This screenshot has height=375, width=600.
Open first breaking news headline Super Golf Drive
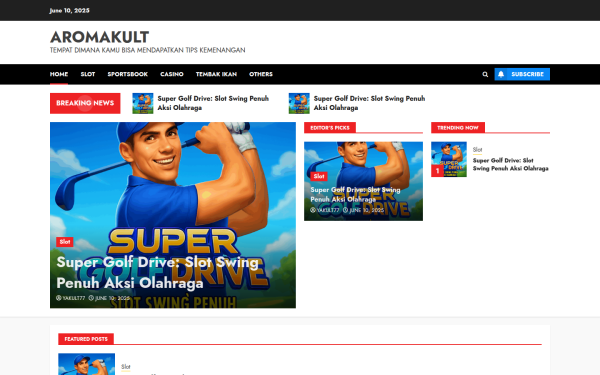[x=213, y=103]
